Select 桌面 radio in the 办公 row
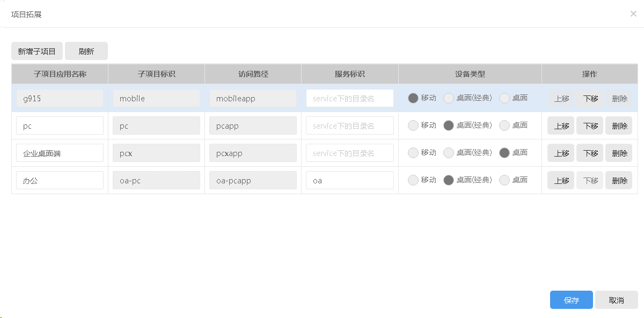The width and height of the screenshot is (644, 318). pyautogui.click(x=504, y=180)
